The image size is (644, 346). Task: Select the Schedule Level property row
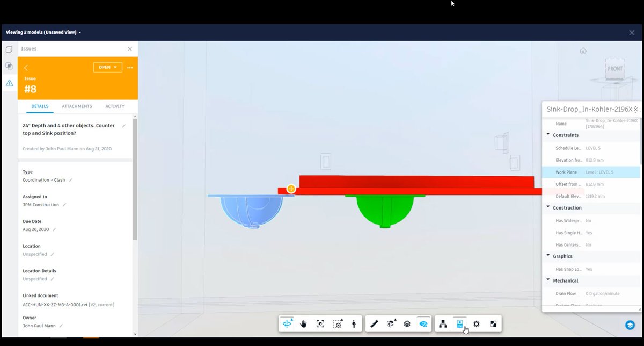click(x=591, y=148)
